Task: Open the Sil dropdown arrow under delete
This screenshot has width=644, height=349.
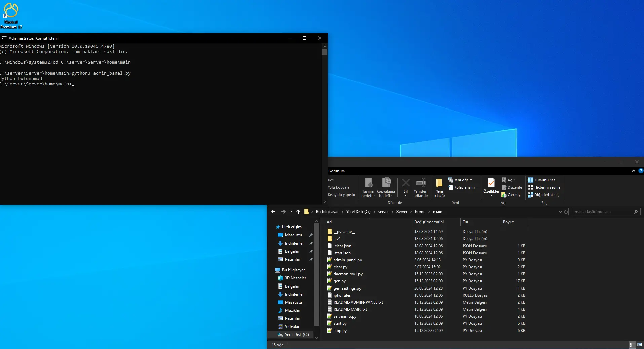Action: (x=406, y=196)
